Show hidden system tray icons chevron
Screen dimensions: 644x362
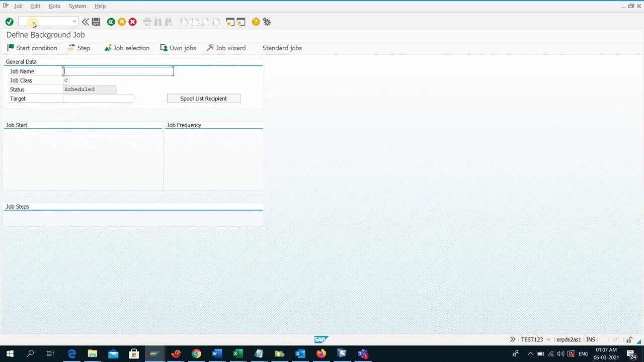530,354
